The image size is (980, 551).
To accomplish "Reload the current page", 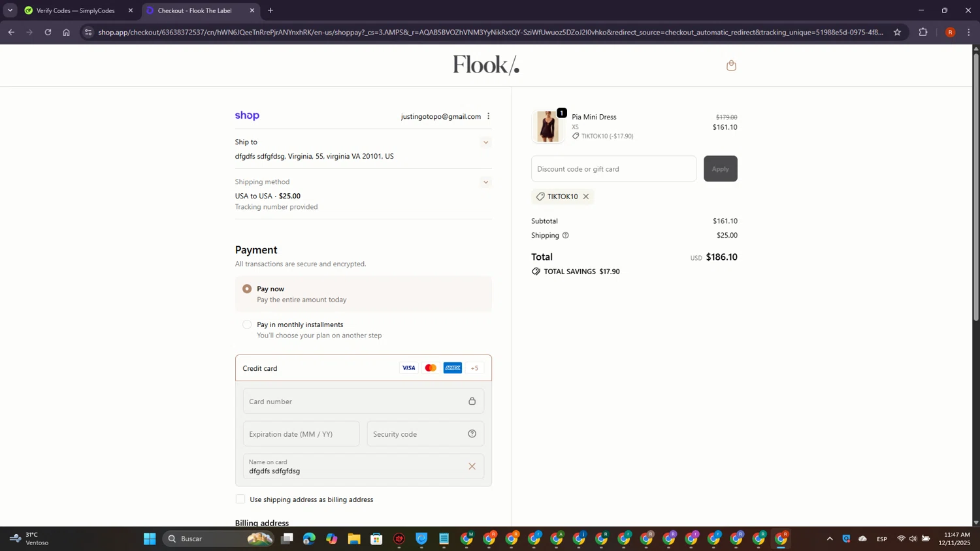I will (x=48, y=32).
